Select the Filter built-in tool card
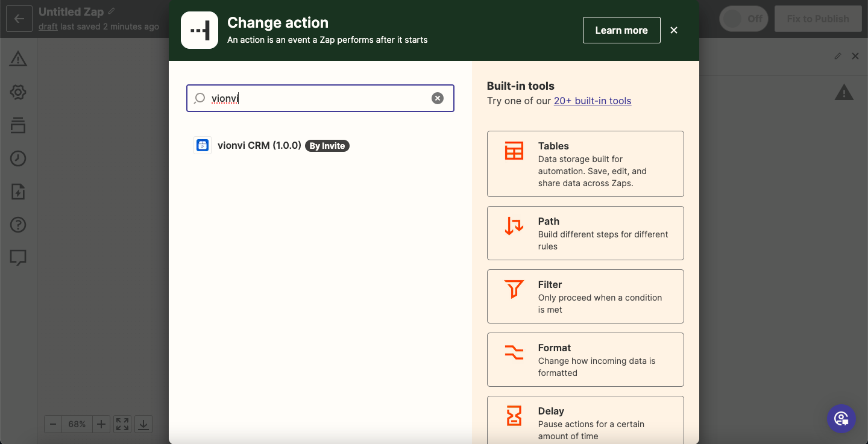 pyautogui.click(x=585, y=296)
